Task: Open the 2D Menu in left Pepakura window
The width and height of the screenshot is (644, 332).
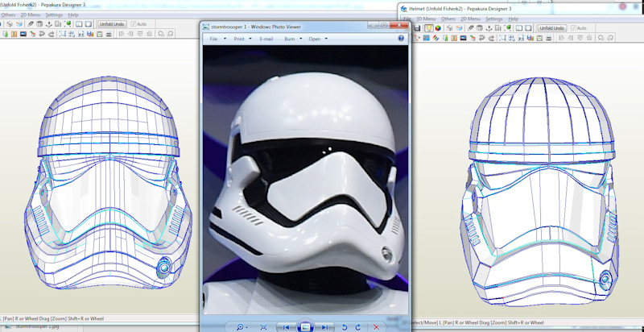Action: 31,15
